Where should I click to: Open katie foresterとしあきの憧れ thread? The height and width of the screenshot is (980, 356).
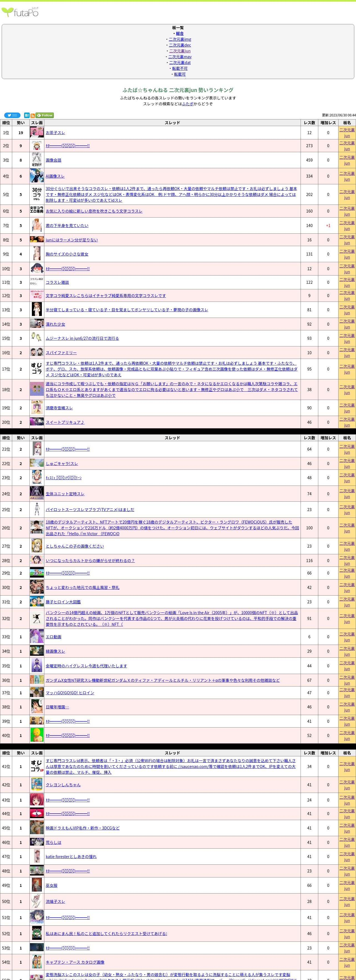71,857
